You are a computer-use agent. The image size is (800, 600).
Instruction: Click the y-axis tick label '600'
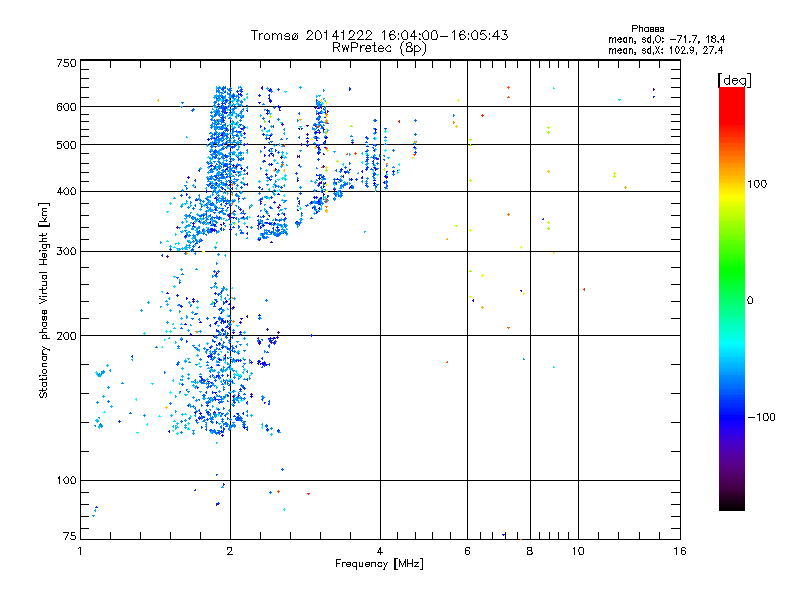[x=66, y=107]
